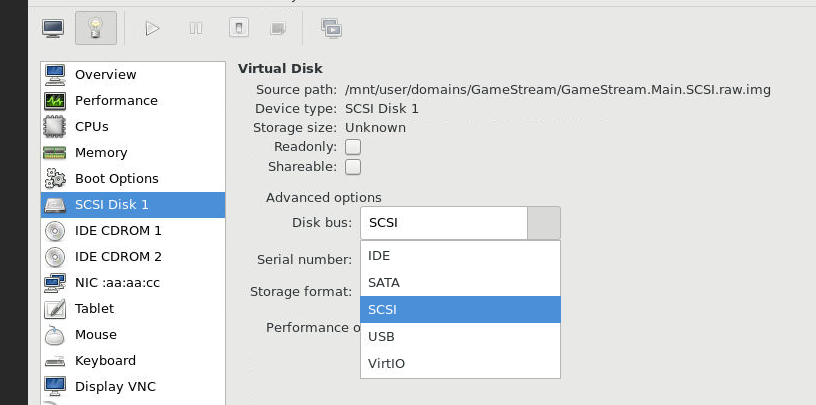Collapse the Disk bus combo box
Image resolution: width=816 pixels, height=405 pixels.
point(460,223)
